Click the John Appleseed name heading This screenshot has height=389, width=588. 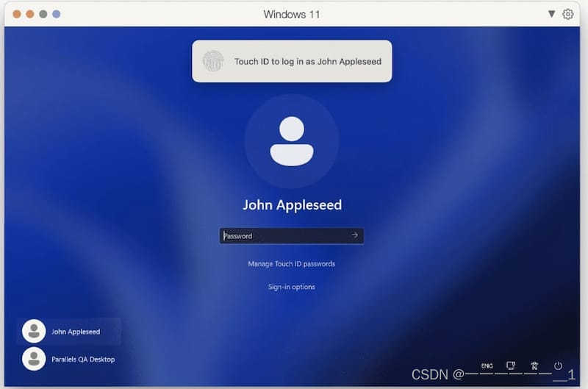(x=292, y=205)
